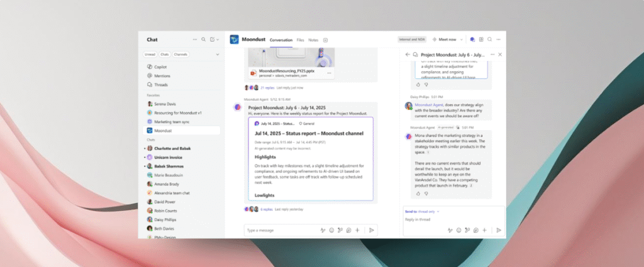The width and height of the screenshot is (644, 267).
Task: Open Send to thread only dropdown
Action: (422, 212)
